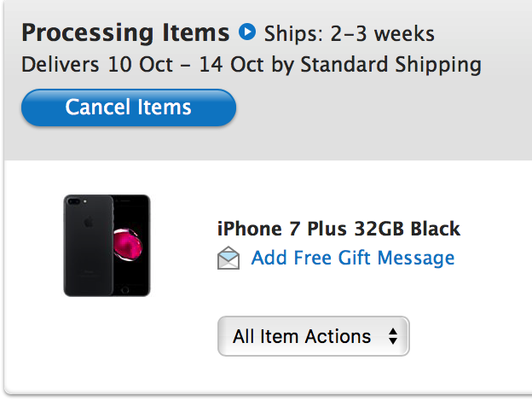Click the Processing Items heading
This screenshot has height=401, width=532.
[x=125, y=32]
